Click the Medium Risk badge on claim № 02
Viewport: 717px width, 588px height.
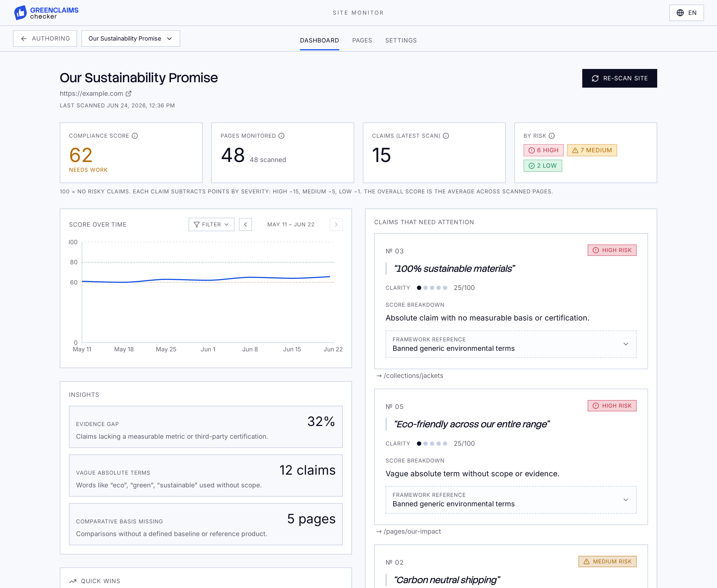coord(607,561)
